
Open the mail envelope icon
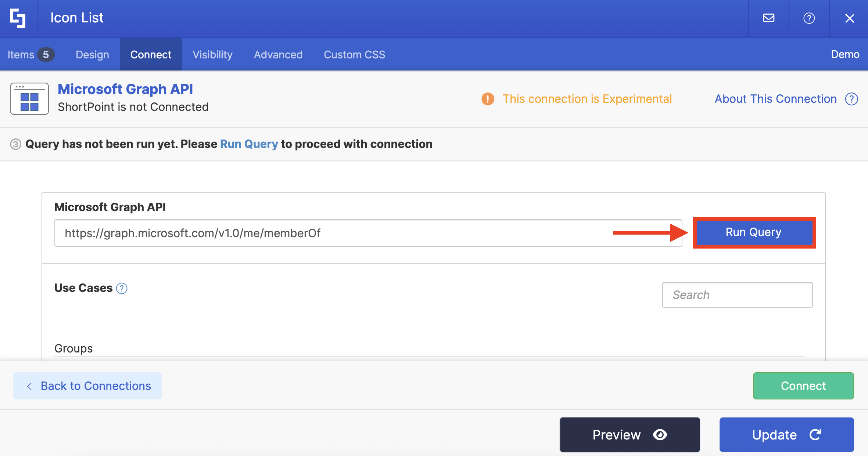coord(768,18)
